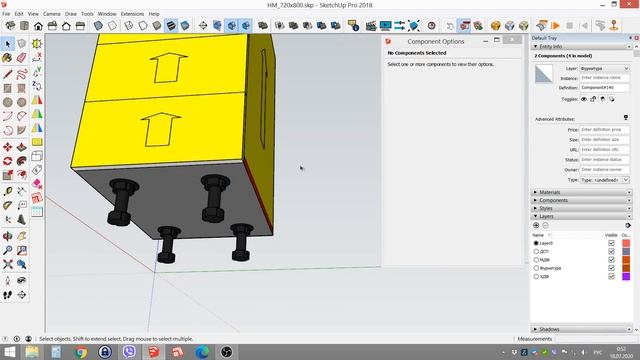Select the Line pencil tool
Viewport: 640px width, 360px height.
tap(7, 74)
